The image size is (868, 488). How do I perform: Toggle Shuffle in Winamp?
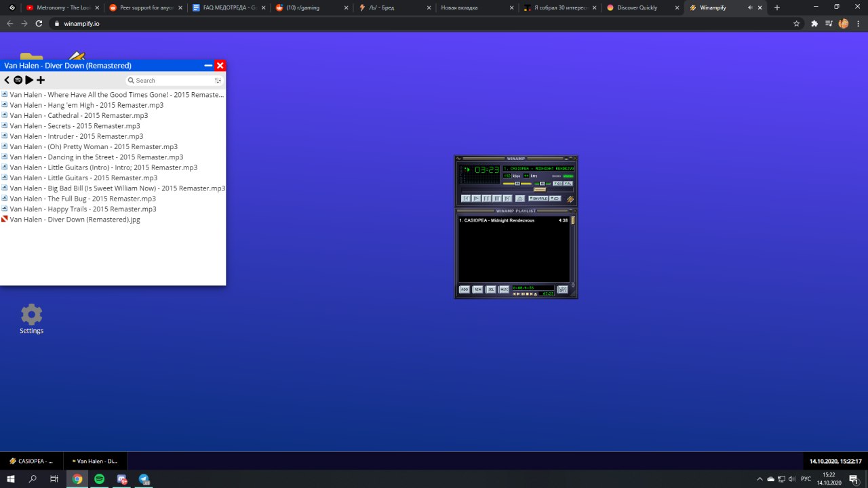coord(538,199)
